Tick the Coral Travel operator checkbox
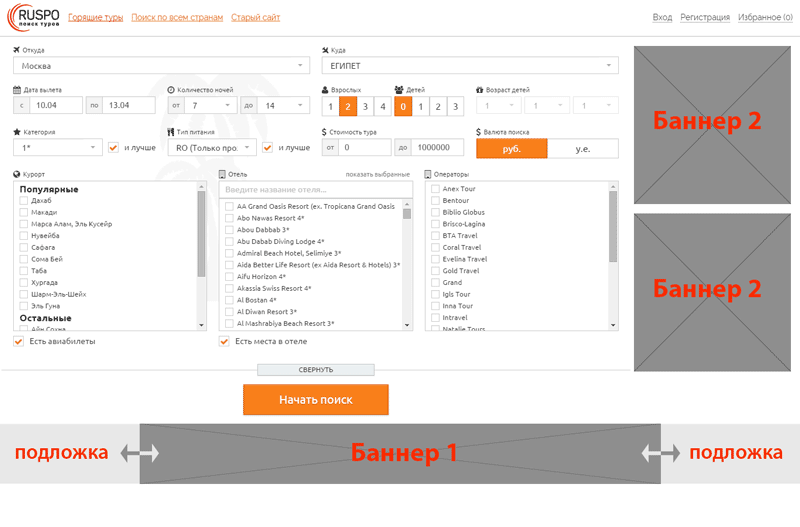This screenshot has height=527, width=800. (435, 247)
